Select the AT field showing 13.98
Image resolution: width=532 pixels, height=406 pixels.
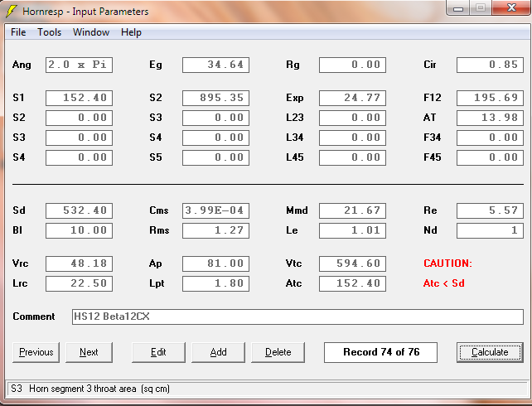(x=490, y=118)
